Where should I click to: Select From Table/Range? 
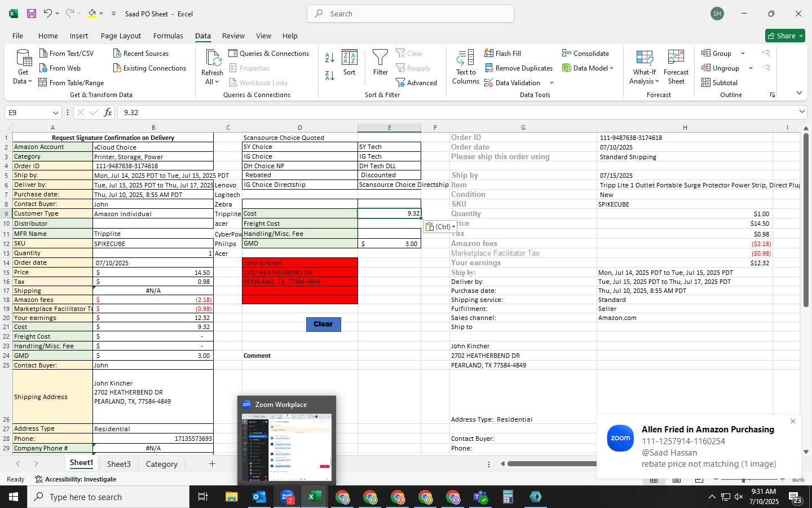tap(71, 83)
